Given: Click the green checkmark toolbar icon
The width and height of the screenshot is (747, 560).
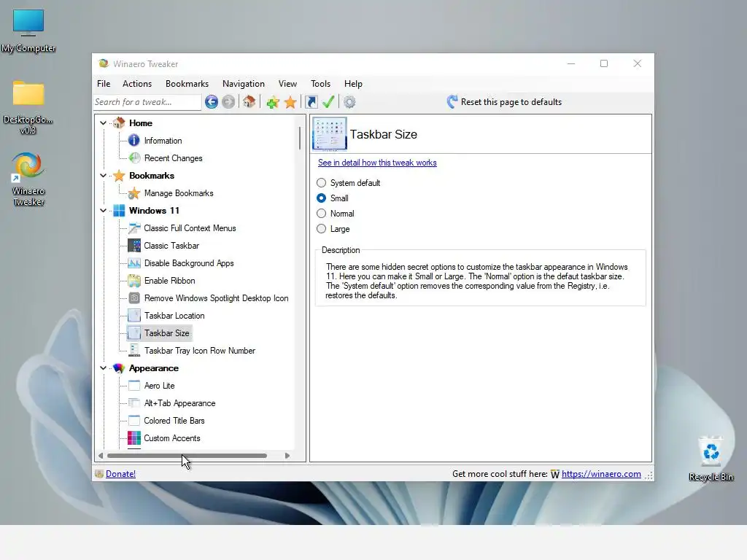Looking at the screenshot, I should click(x=328, y=102).
